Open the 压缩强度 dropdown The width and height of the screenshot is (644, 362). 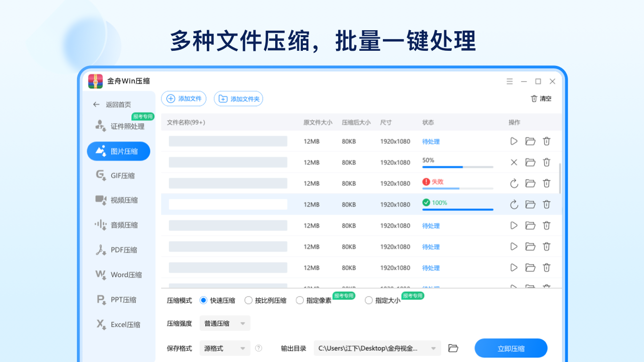(x=224, y=323)
